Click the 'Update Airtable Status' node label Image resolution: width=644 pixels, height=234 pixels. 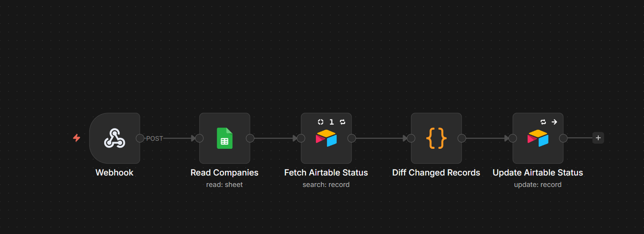pos(538,173)
